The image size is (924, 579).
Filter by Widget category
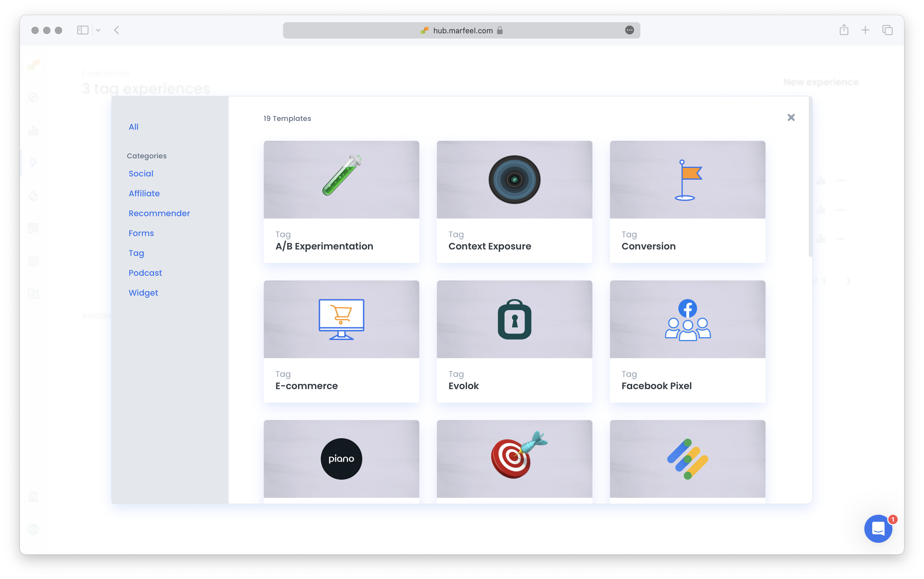[143, 292]
